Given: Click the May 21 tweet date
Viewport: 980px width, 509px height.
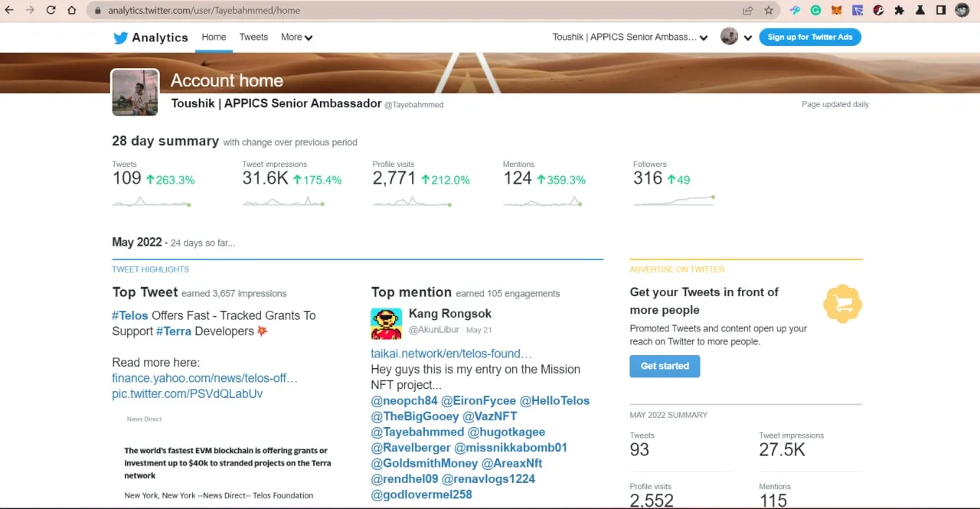Looking at the screenshot, I should tap(479, 330).
